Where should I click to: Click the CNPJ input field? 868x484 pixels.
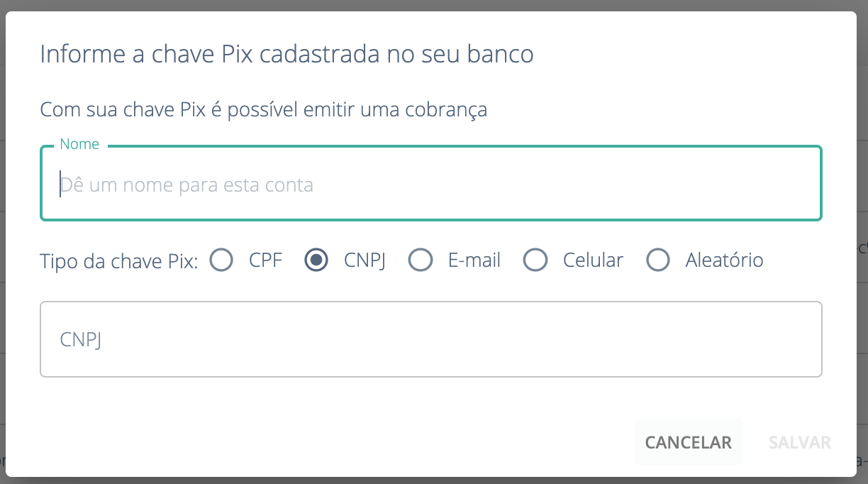point(430,339)
